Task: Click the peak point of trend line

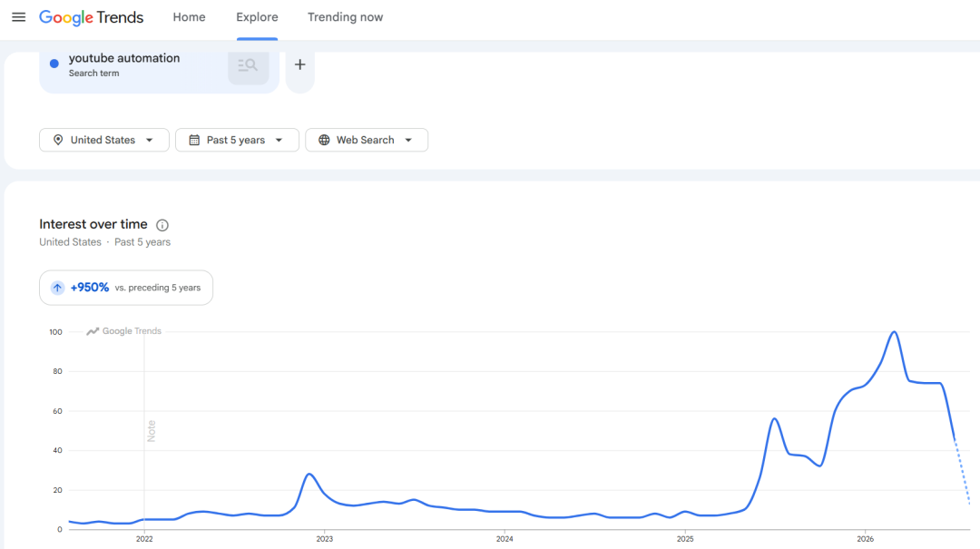Action: [x=895, y=332]
